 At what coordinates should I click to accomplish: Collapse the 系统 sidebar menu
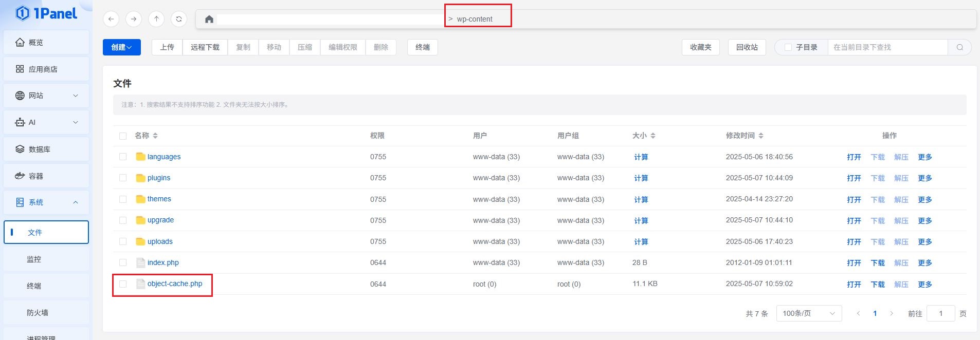[x=46, y=202]
